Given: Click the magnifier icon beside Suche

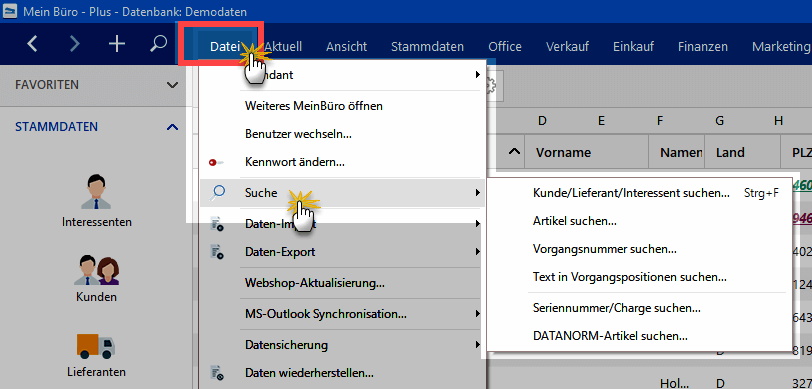Looking at the screenshot, I should (217, 193).
